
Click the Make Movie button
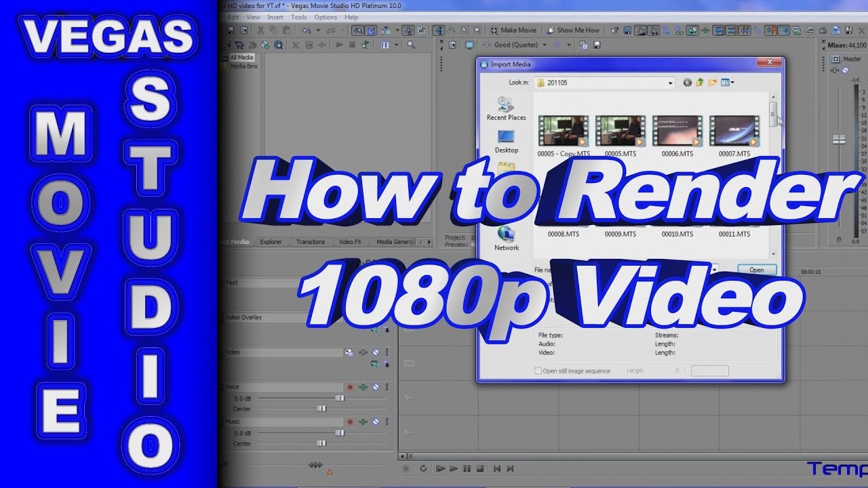[513, 30]
